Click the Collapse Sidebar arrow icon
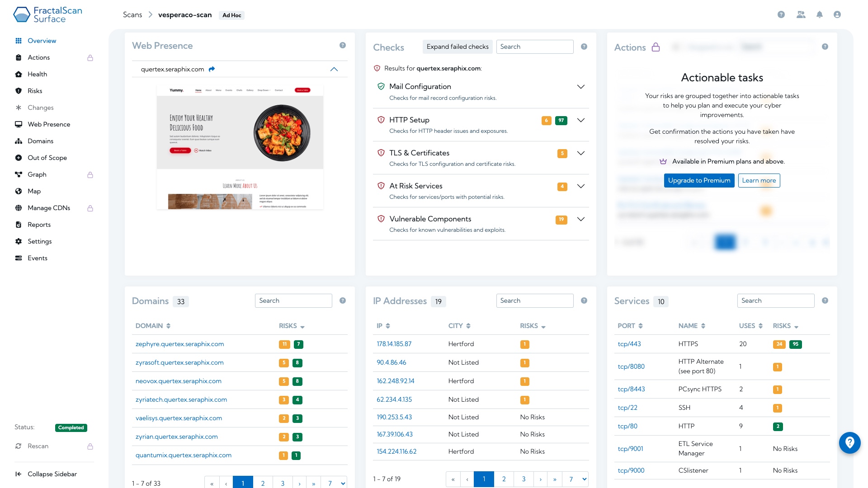Viewport: 868px width, 488px height. [18, 474]
